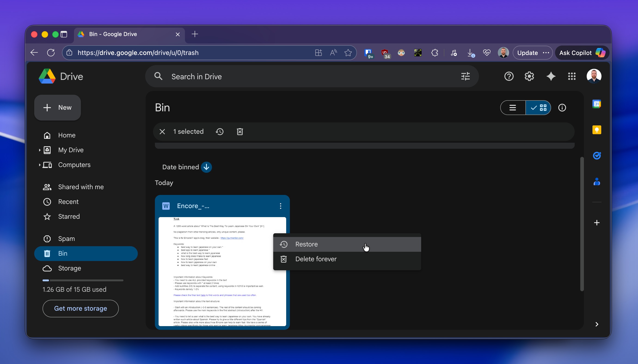Click the storage usage progress bar

point(83,280)
